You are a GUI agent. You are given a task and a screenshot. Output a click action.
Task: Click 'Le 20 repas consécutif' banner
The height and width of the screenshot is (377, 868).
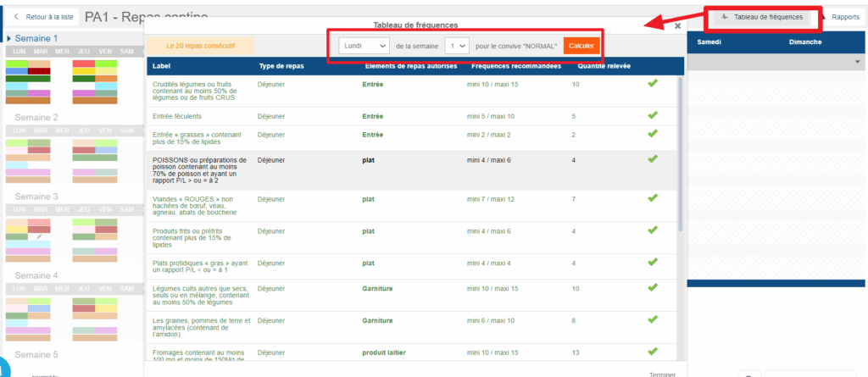coord(200,45)
